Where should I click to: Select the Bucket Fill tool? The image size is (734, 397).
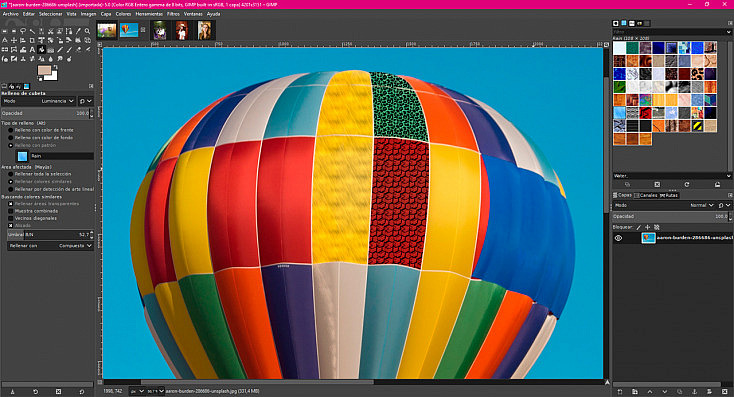41,50
